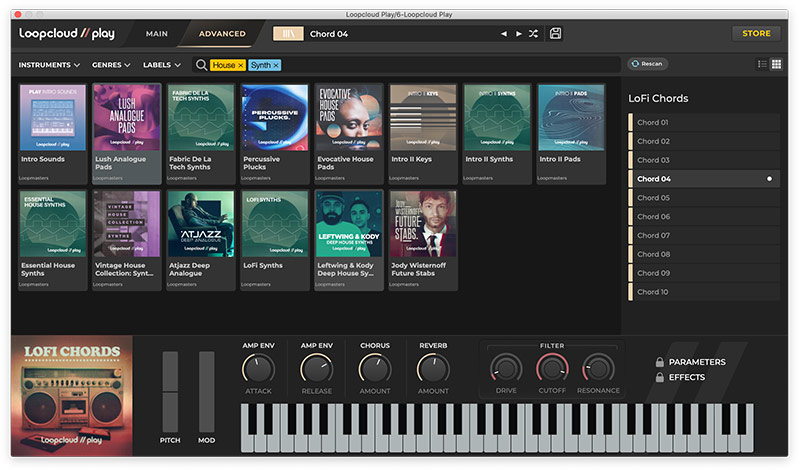Click the Filter Resonance knob

point(598,368)
